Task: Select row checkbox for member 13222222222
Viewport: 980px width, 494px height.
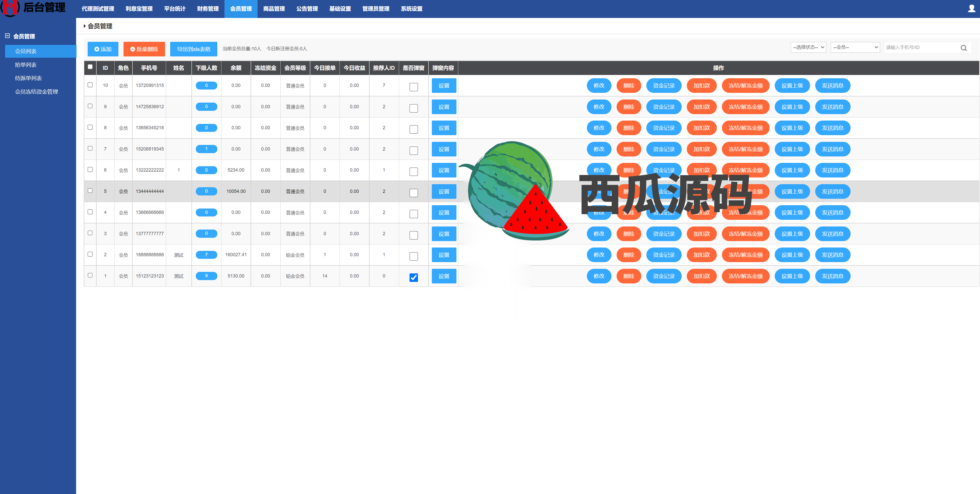Action: coord(90,170)
